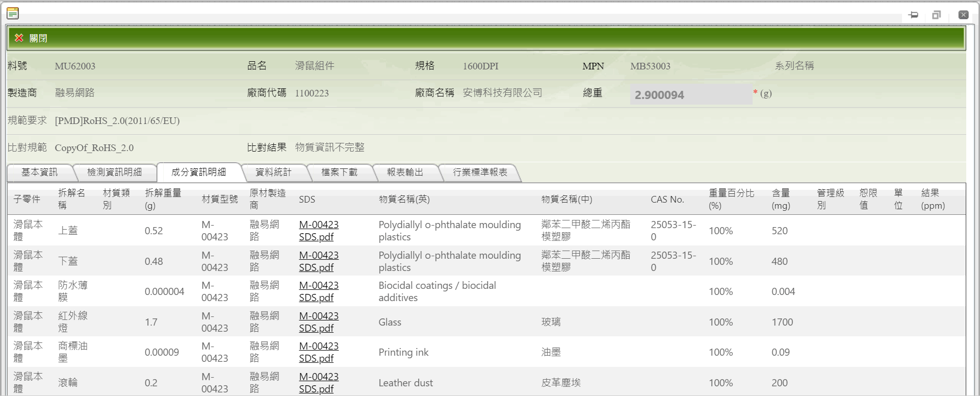Viewport: 980px width, 396px height.
Task: Open SDS pdf link in 下蓋 row
Action: click(x=319, y=261)
